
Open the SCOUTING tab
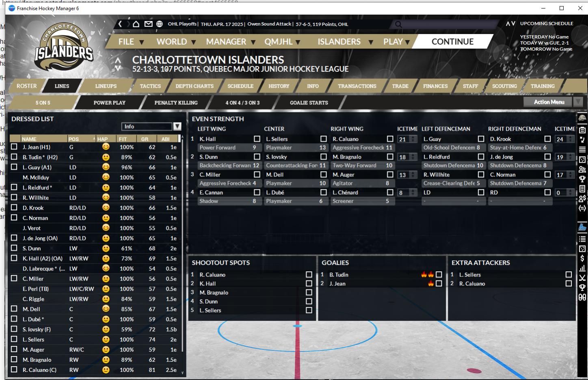[504, 86]
